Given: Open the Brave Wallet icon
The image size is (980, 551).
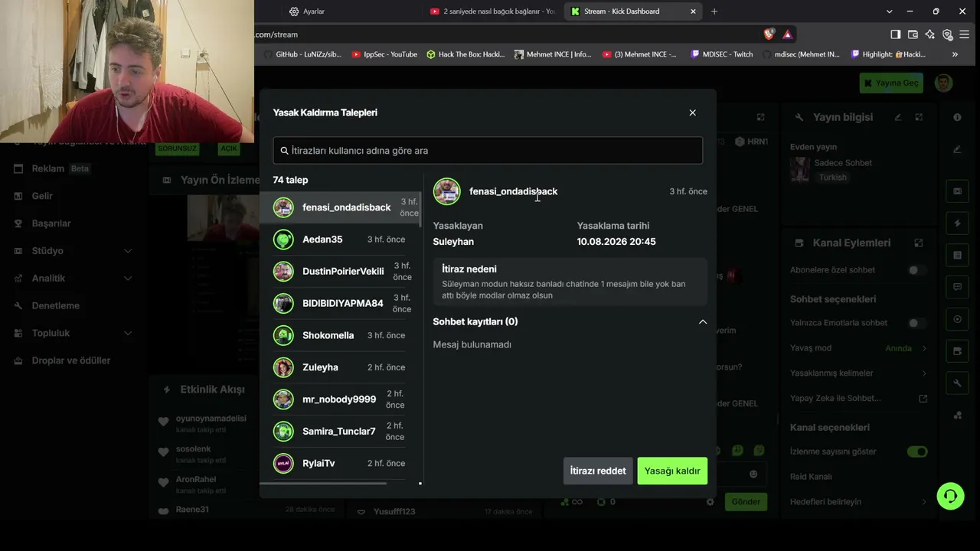Looking at the screenshot, I should click(913, 34).
